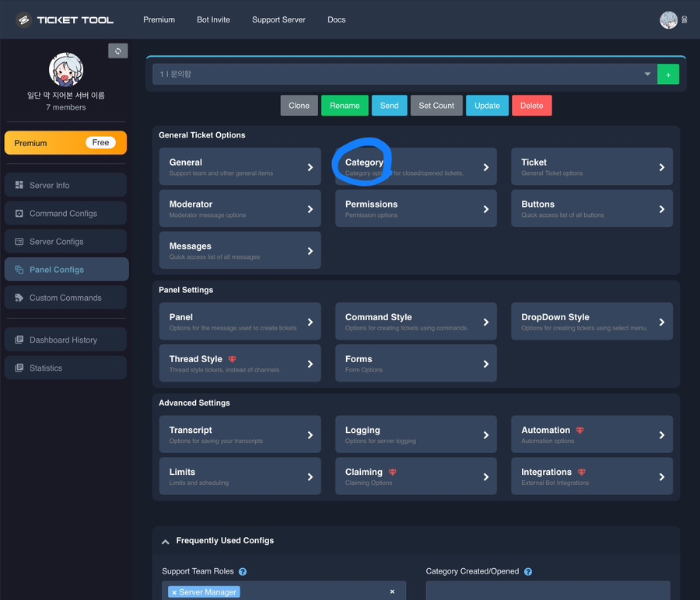700x600 pixels.
Task: Click the green plus add panel button
Action: click(668, 75)
